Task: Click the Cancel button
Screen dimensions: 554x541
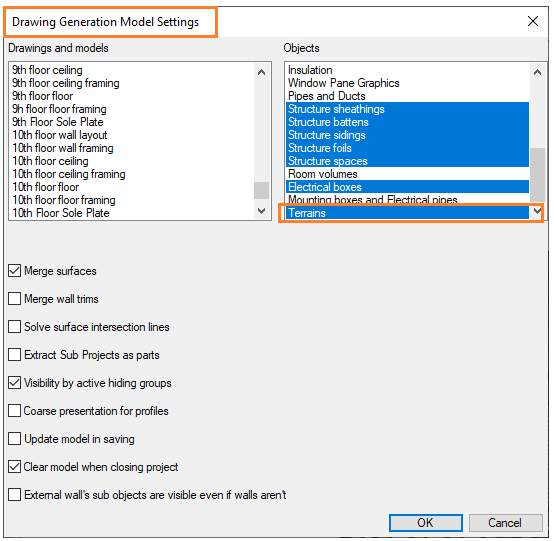Action: pyautogui.click(x=506, y=523)
